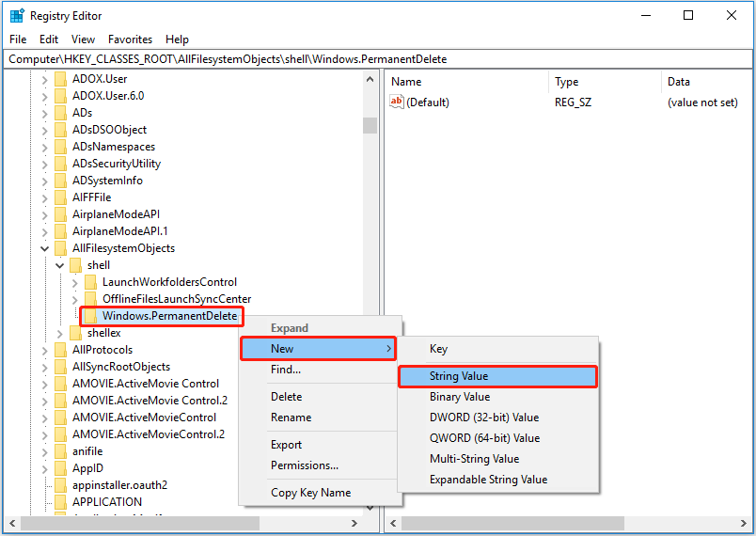Open the View menu

click(x=83, y=39)
